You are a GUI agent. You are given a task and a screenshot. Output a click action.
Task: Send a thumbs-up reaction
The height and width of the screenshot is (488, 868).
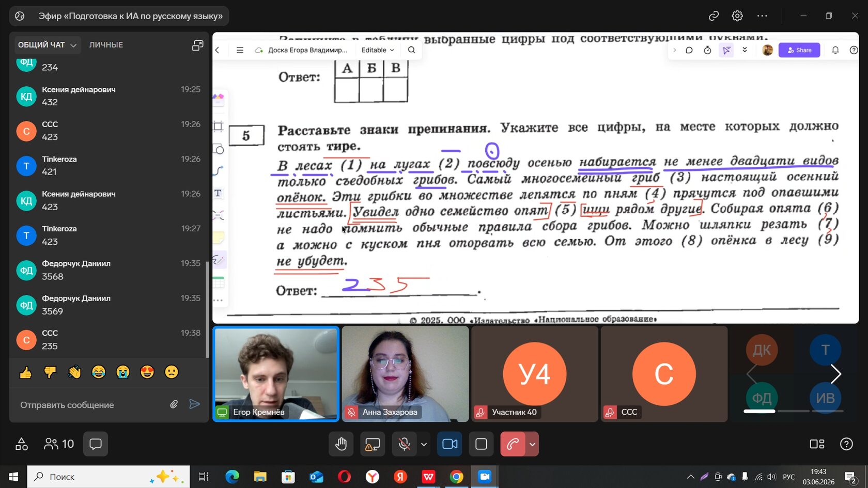[25, 372]
